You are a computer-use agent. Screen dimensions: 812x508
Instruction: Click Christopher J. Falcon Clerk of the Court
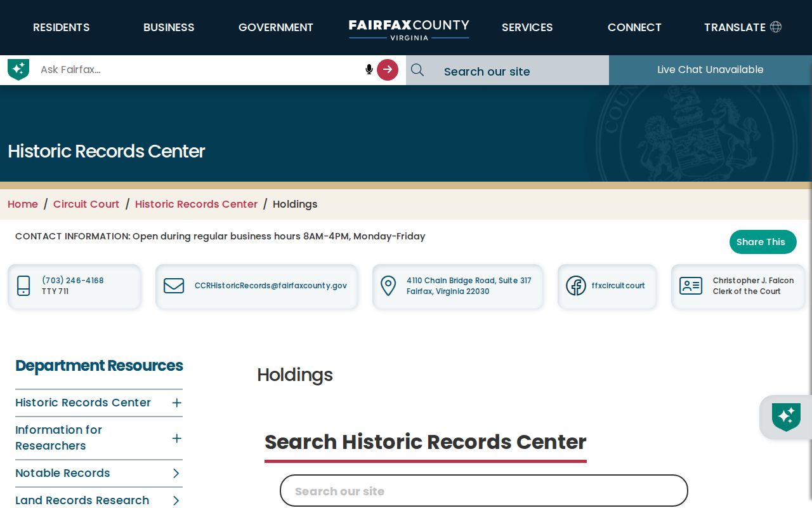click(x=753, y=286)
